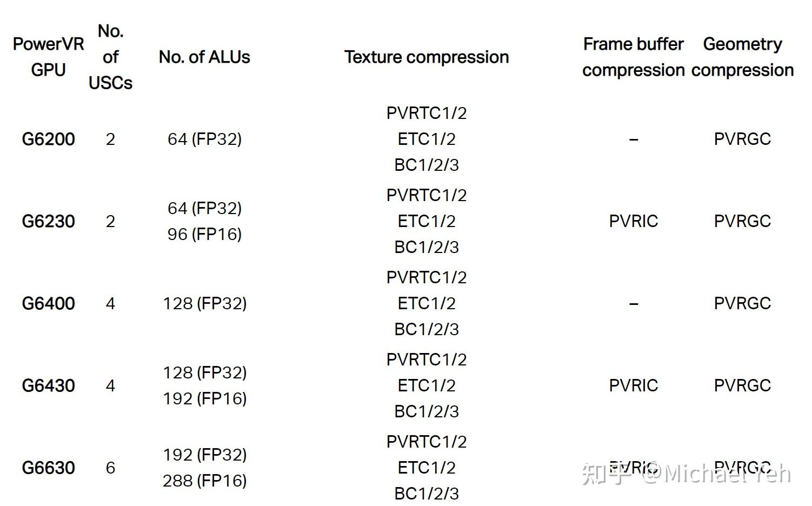Screen dimensions: 812x506
Task: Click the G6200 row label
Action: pos(48,139)
